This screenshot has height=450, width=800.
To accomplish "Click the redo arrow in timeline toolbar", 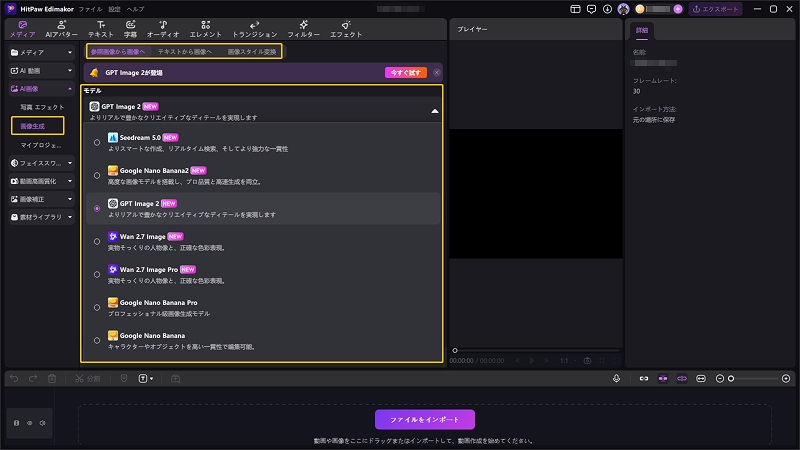I will (33, 379).
